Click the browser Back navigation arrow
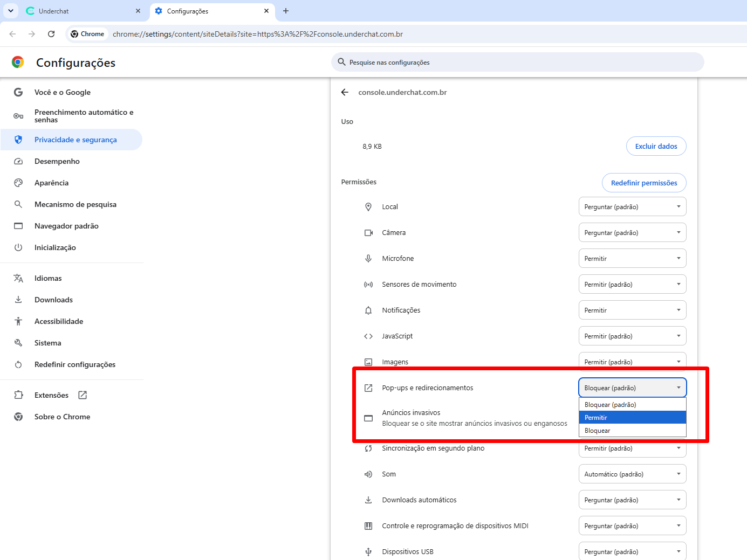Screen dimensions: 747x560 [12, 34]
